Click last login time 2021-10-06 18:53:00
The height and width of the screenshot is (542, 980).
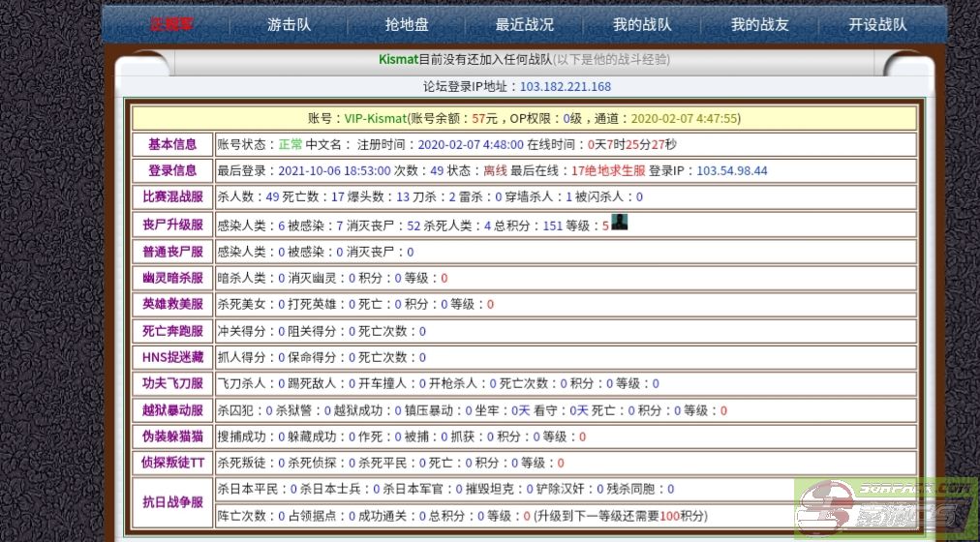pos(334,171)
